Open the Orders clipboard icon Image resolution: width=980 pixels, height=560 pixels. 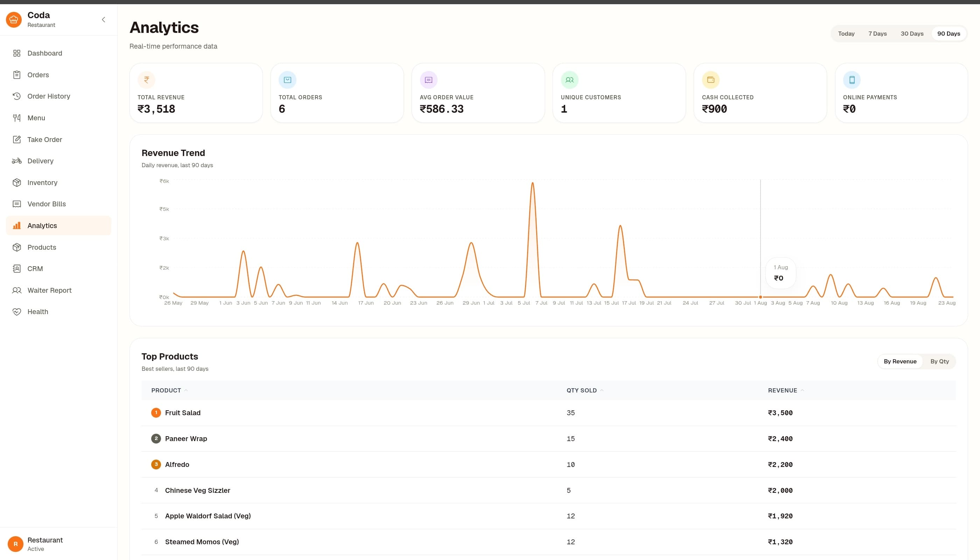16,75
